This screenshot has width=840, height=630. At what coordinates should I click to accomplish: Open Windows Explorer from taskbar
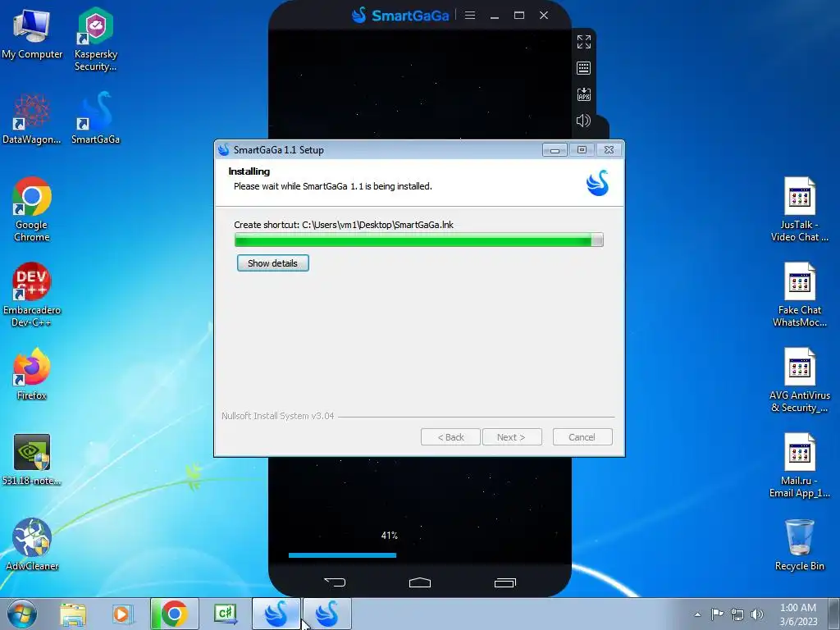pos(73,614)
